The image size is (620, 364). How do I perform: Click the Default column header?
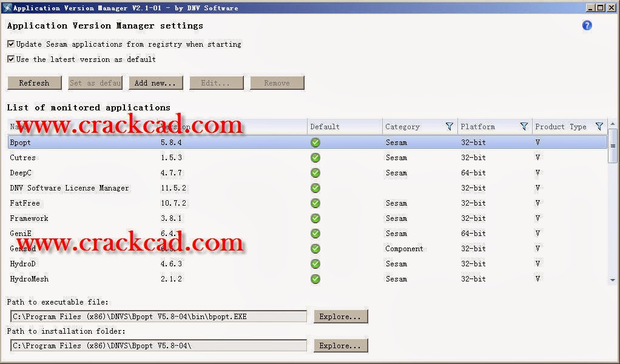(x=345, y=126)
